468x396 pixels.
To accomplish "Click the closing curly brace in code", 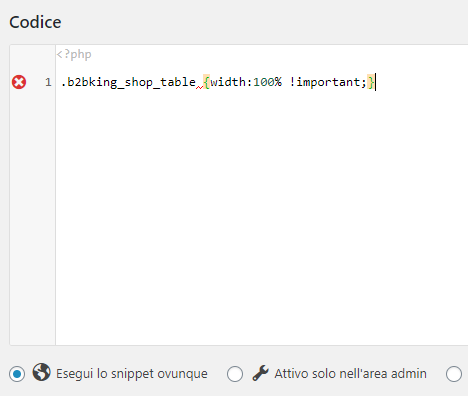I will click(371, 82).
